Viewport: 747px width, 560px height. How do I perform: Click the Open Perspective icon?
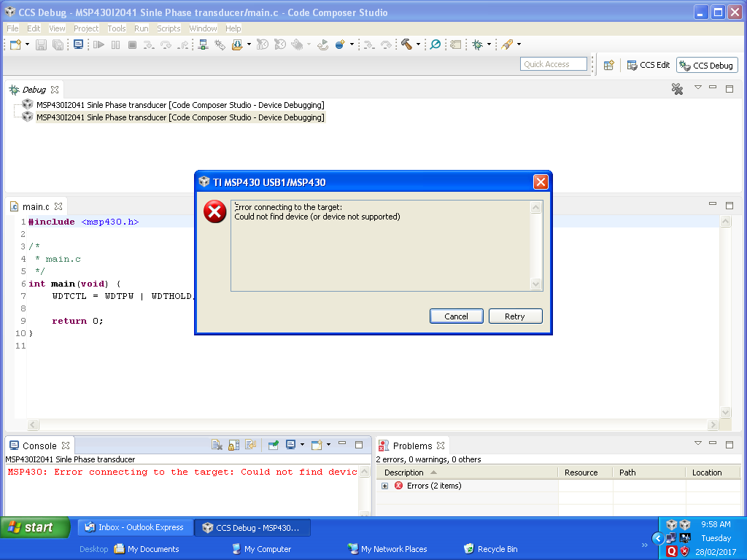point(609,65)
